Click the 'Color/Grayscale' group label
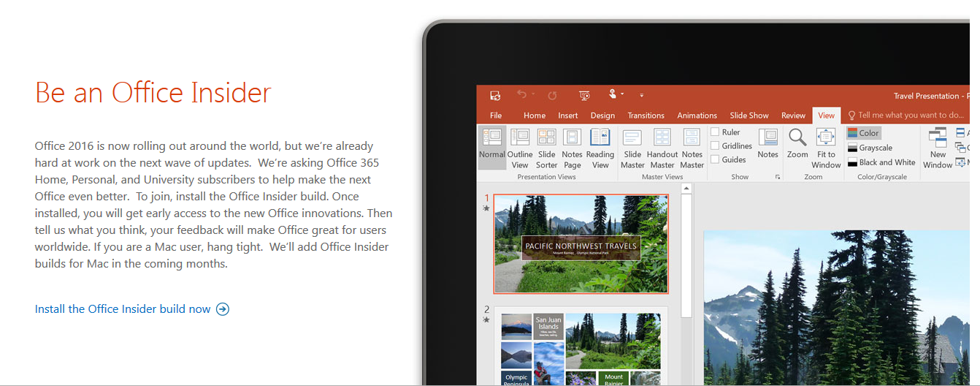This screenshot has width=980, height=386. pos(882,177)
